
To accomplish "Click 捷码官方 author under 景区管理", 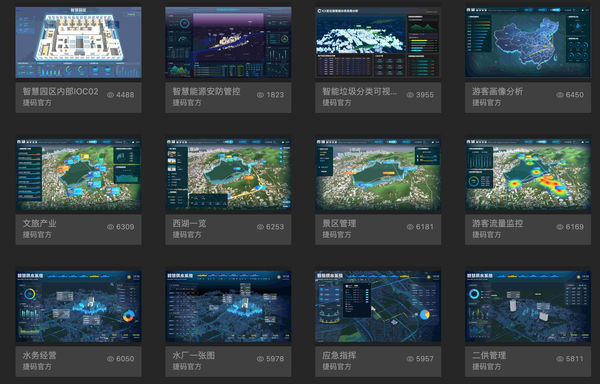I will coord(337,234).
